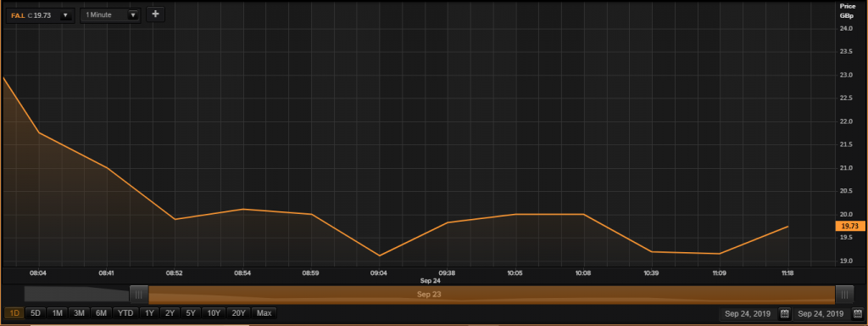868x326 pixels.
Task: Grab the left handle of the range slider
Action: click(x=139, y=295)
